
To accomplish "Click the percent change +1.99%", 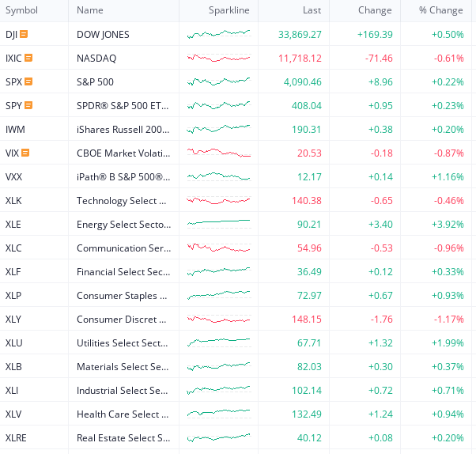I will click(x=448, y=342).
